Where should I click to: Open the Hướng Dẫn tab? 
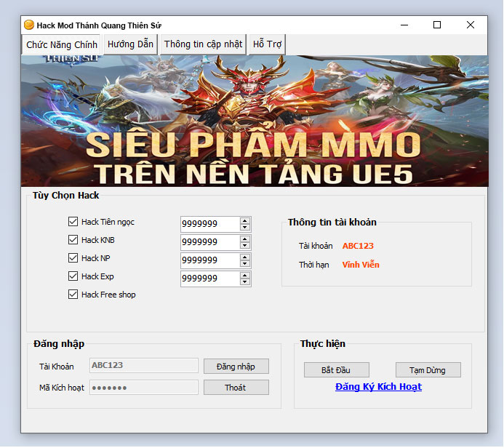pos(130,44)
